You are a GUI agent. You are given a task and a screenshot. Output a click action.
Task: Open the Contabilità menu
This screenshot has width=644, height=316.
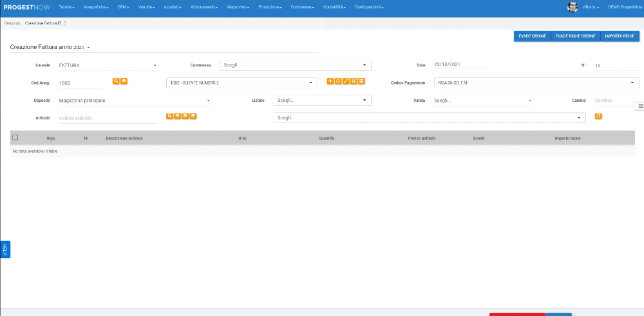click(334, 7)
